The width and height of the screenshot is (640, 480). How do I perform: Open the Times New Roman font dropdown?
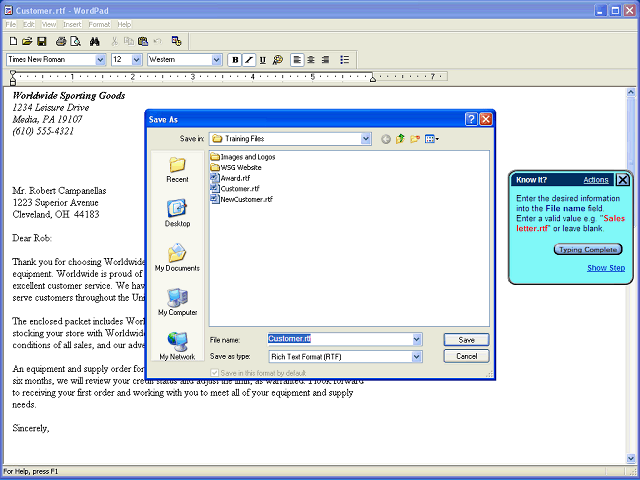pos(100,60)
